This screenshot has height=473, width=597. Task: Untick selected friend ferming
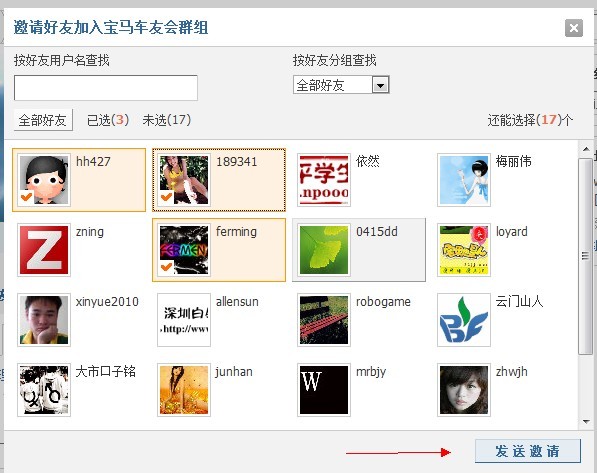pos(219,250)
